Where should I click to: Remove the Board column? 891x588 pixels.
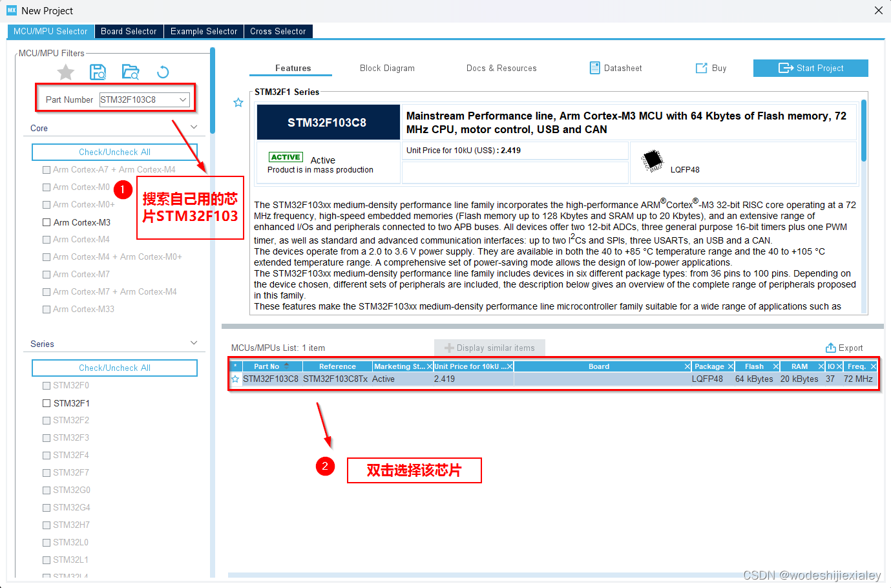coord(687,366)
